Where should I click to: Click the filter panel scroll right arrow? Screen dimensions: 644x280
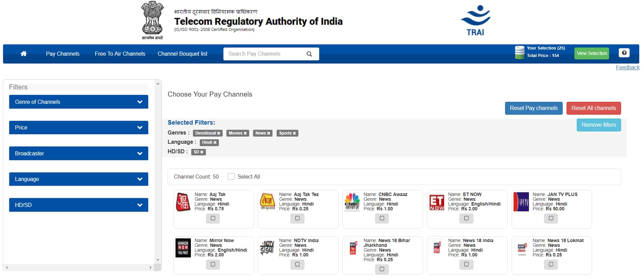pyautogui.click(x=151, y=268)
